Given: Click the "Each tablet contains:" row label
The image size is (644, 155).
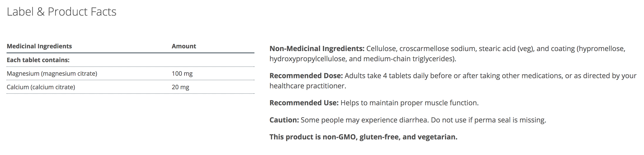Looking at the screenshot, I should (x=38, y=60).
